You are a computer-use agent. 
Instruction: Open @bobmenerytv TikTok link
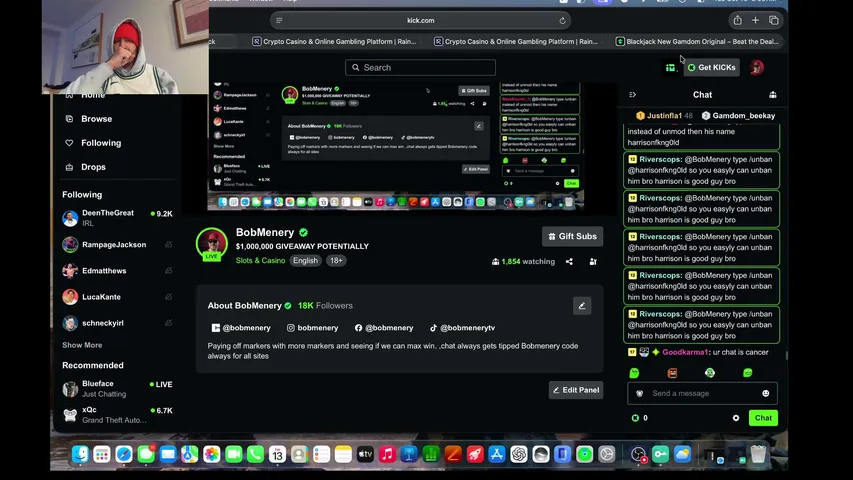point(462,328)
